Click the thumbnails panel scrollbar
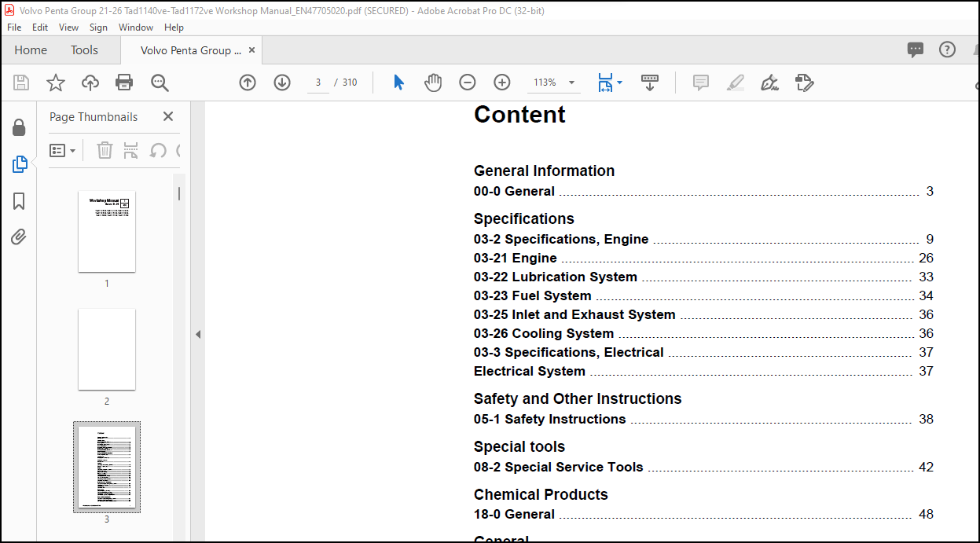The image size is (980, 543). [178, 193]
